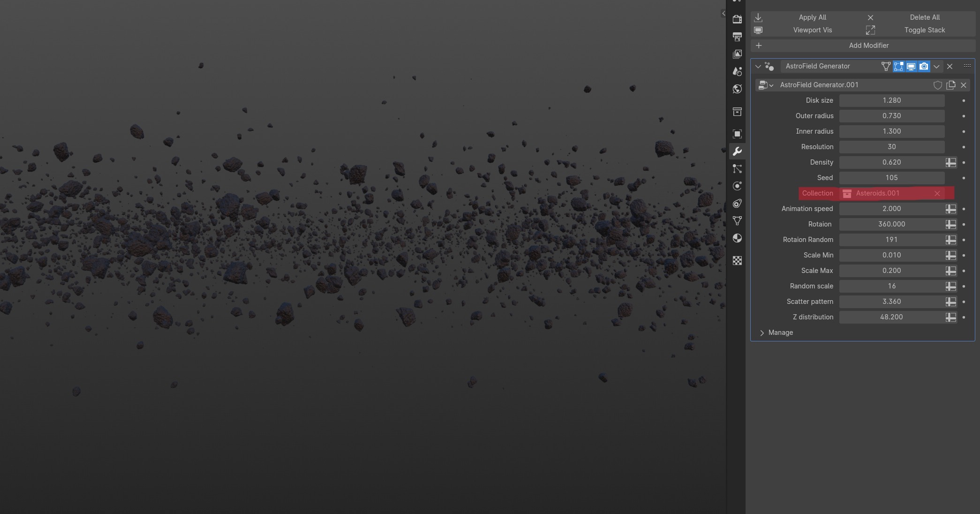Toggle modifier render camera visibility
980x514 pixels.
click(924, 66)
